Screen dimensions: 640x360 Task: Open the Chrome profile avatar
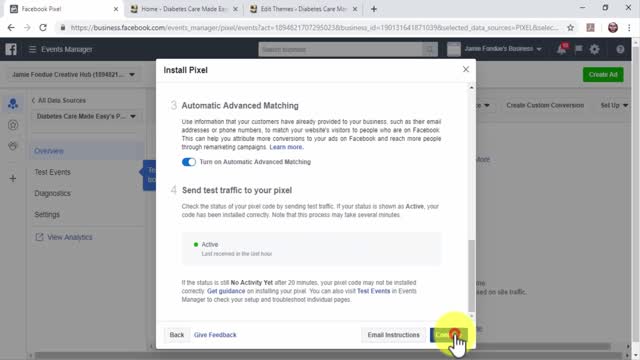click(613, 28)
